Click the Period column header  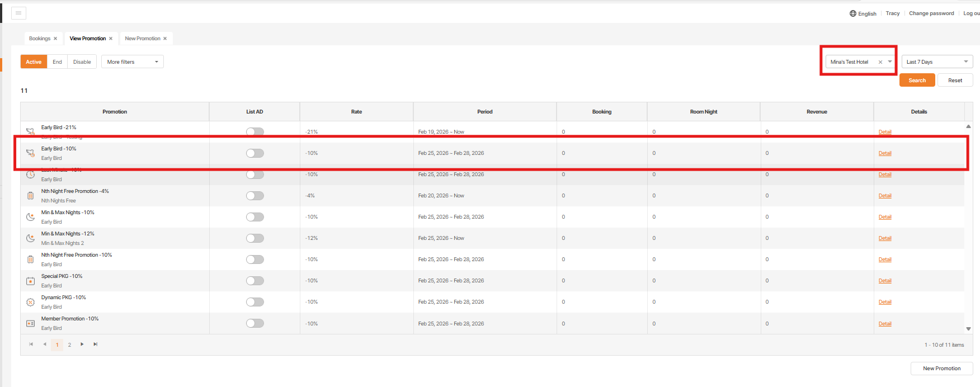[x=485, y=112]
